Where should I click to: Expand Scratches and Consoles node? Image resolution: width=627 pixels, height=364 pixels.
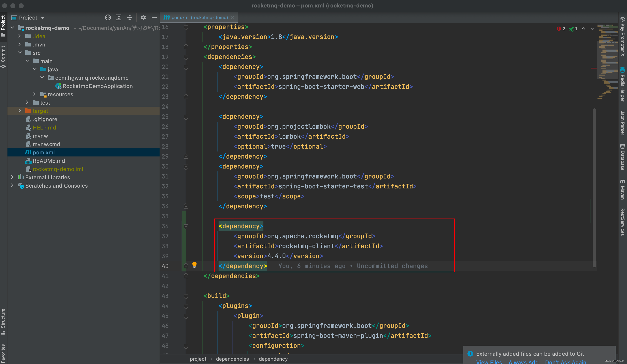point(12,186)
